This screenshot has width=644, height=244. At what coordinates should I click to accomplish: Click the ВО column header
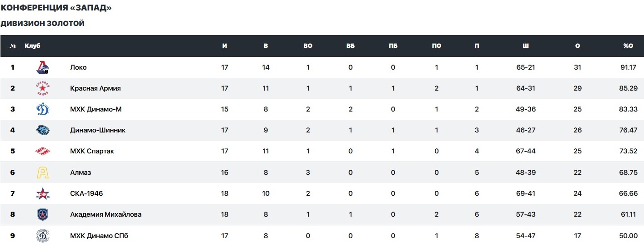(308, 46)
